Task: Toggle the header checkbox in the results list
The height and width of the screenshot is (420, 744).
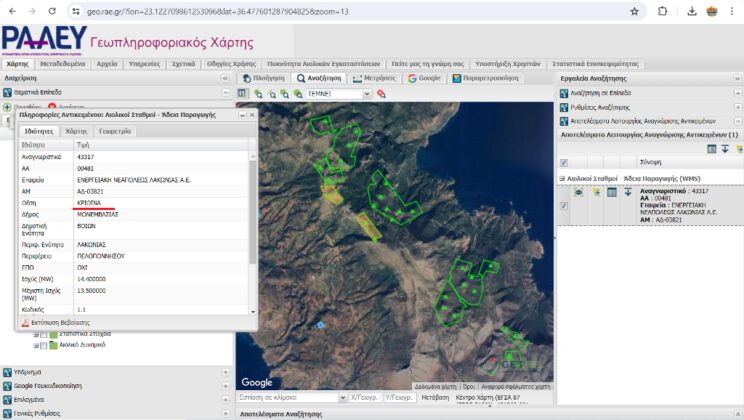Action: point(564,163)
